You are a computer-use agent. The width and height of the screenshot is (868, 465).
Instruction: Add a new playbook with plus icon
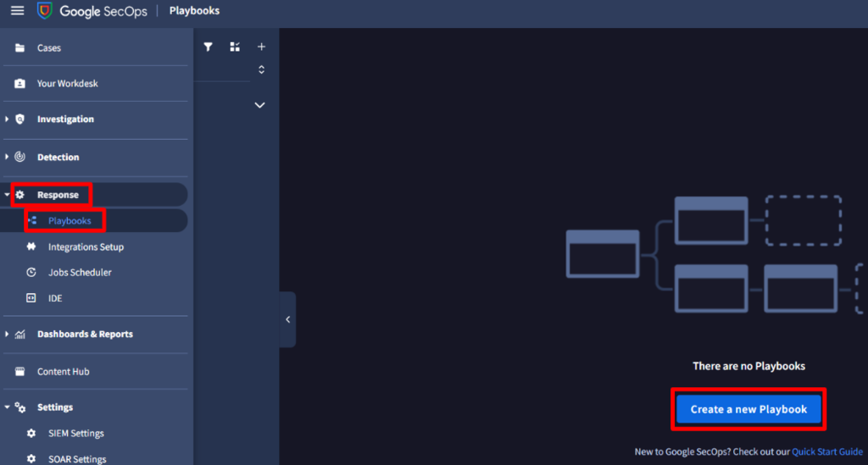click(261, 47)
